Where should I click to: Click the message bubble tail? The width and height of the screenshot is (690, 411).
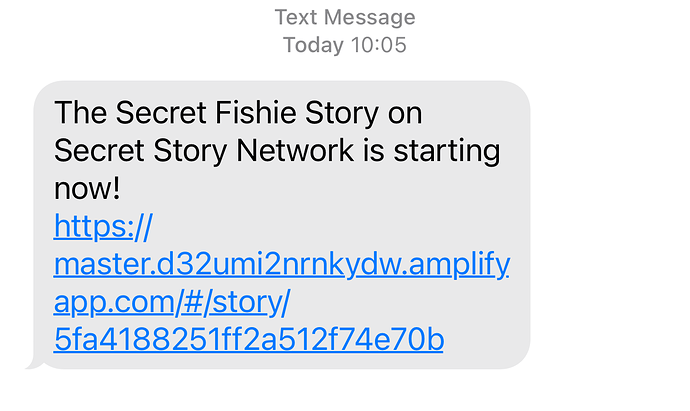33,363
